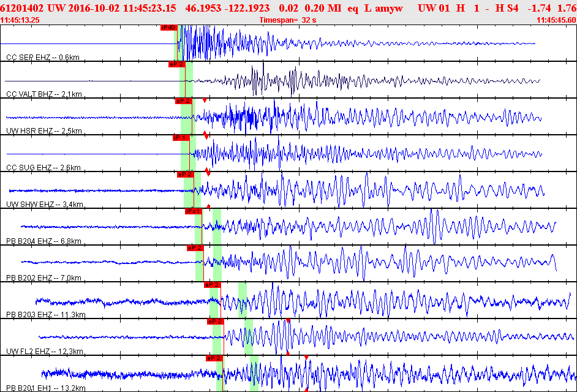Click the iP 1 pick flag on SUG trace
This screenshot has width=577, height=392.
(181, 138)
